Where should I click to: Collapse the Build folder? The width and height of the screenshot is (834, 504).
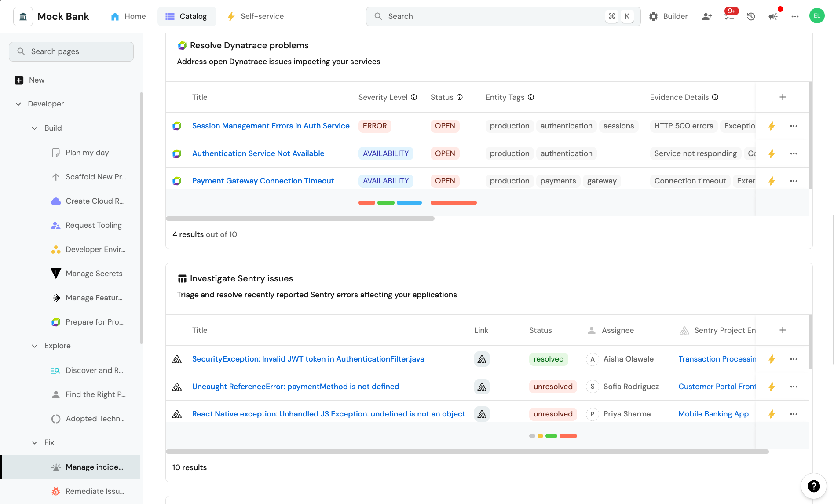pos(35,128)
